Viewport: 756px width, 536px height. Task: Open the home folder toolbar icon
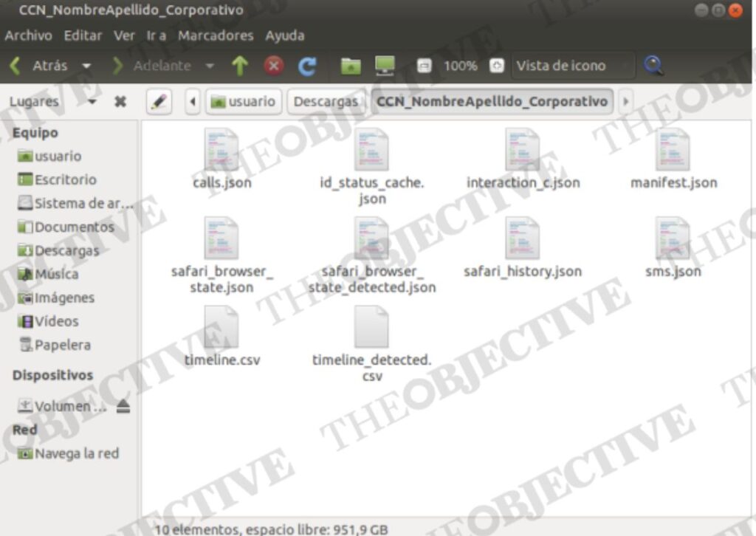[351, 66]
